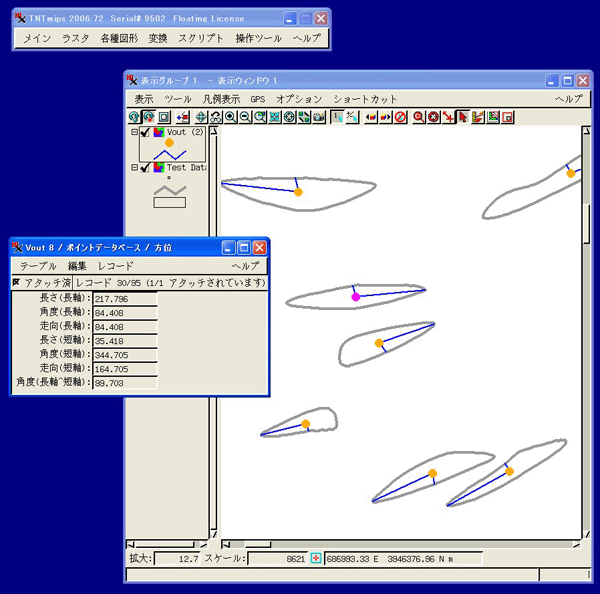Viewport: 600px width, 594px height.
Task: Click the 長さ(長軸) value field
Action: (124, 299)
